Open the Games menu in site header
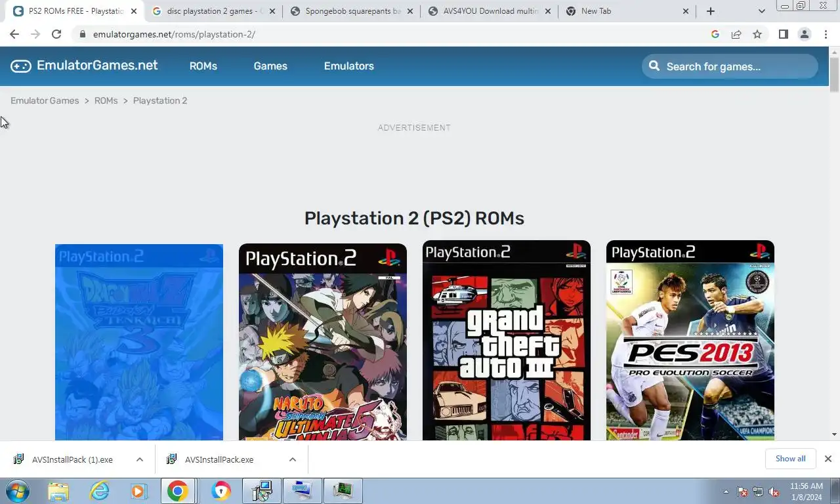 (270, 66)
